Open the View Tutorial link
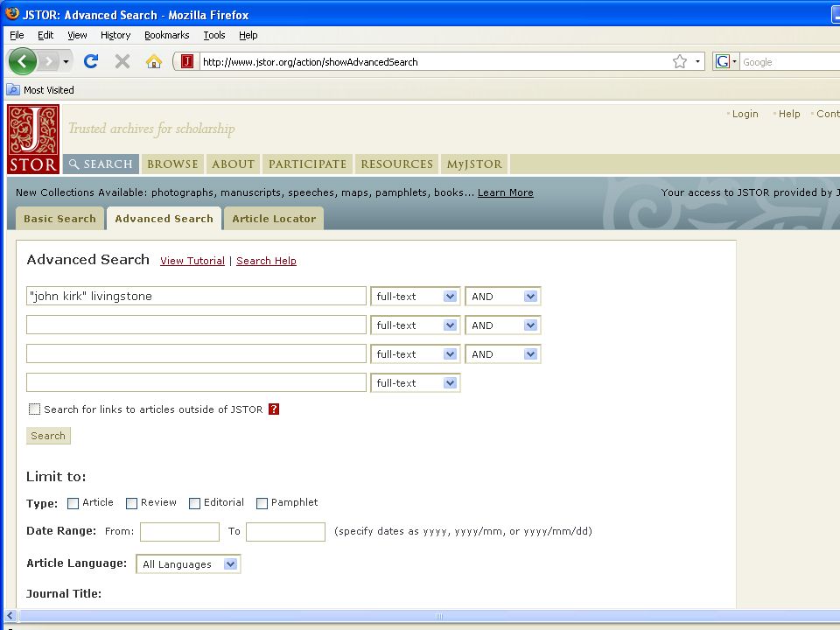The width and height of the screenshot is (840, 630). [192, 261]
